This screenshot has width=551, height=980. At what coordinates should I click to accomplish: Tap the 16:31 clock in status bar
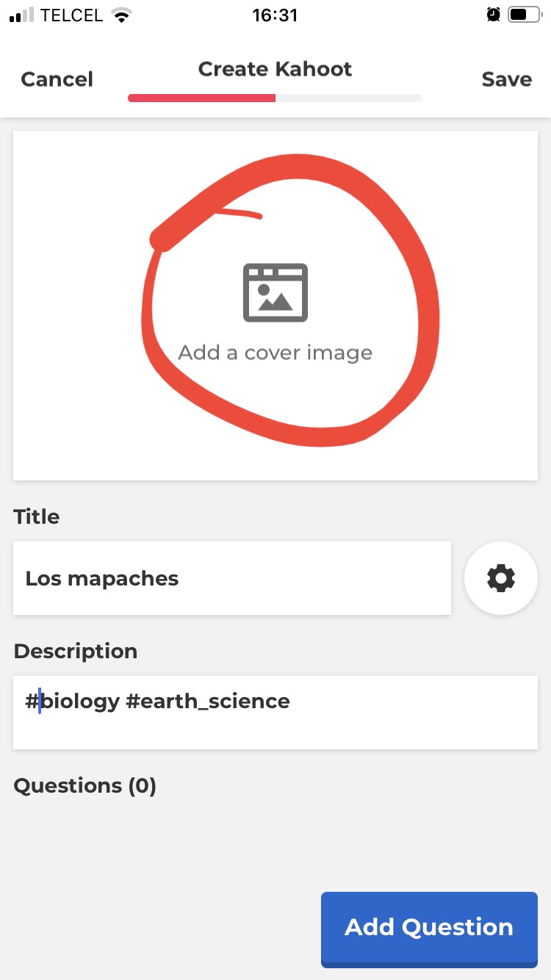click(275, 15)
